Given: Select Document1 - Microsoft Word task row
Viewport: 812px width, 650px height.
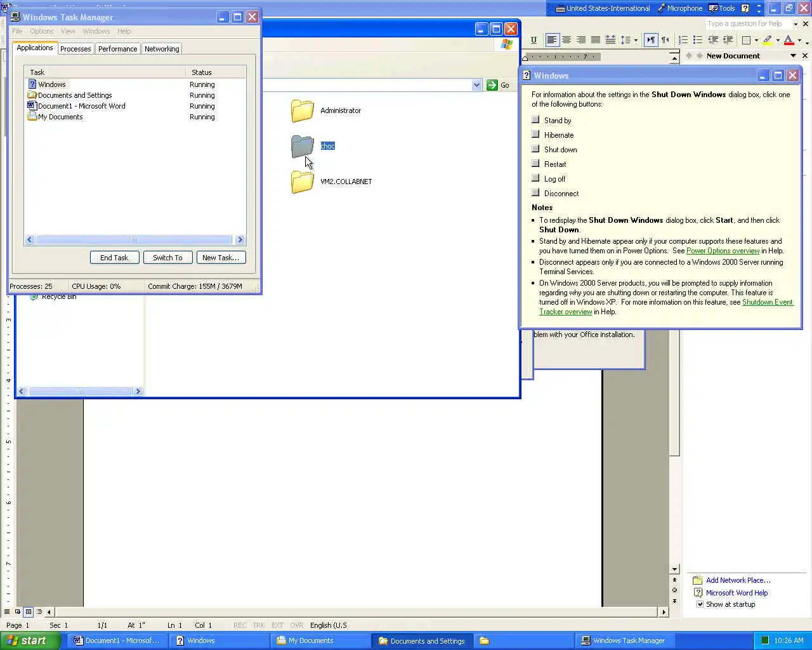Looking at the screenshot, I should [x=134, y=106].
